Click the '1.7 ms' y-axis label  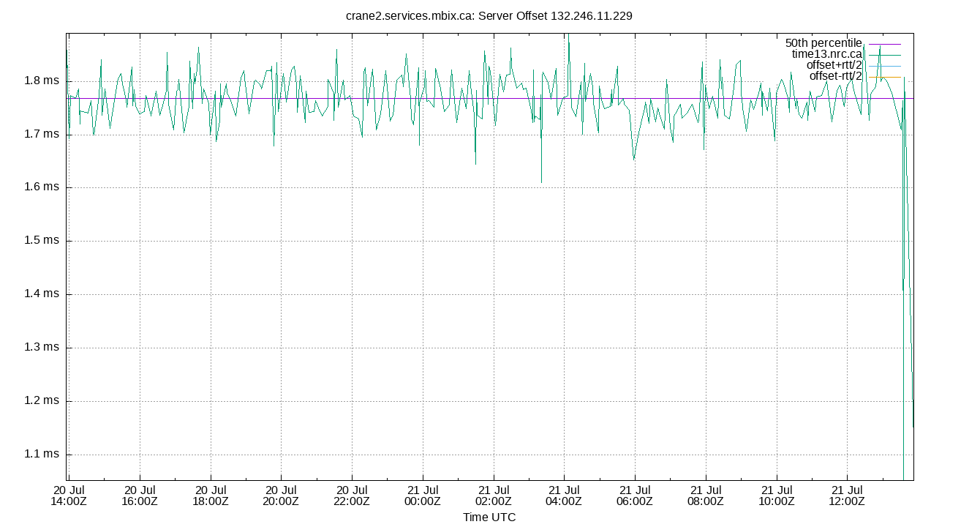click(x=42, y=134)
